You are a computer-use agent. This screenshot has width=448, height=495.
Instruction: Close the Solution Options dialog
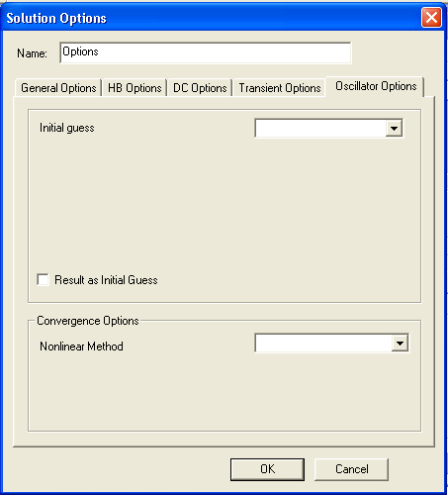[431, 18]
